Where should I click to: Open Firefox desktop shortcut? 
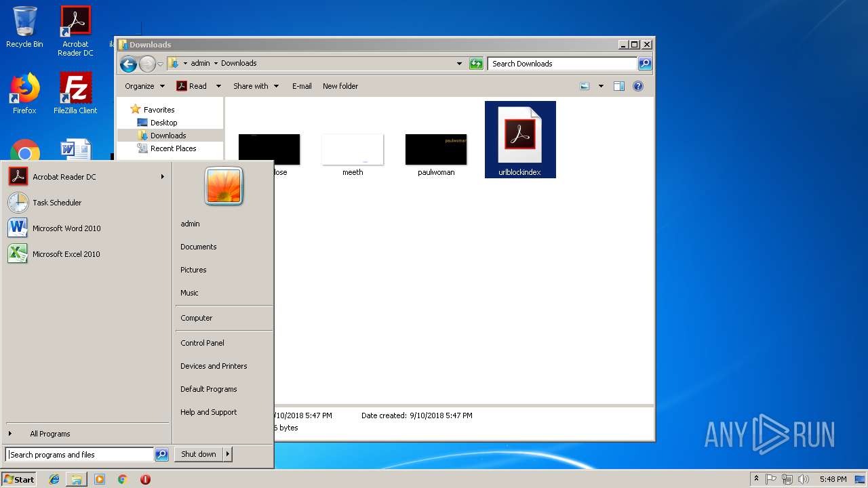coord(24,94)
